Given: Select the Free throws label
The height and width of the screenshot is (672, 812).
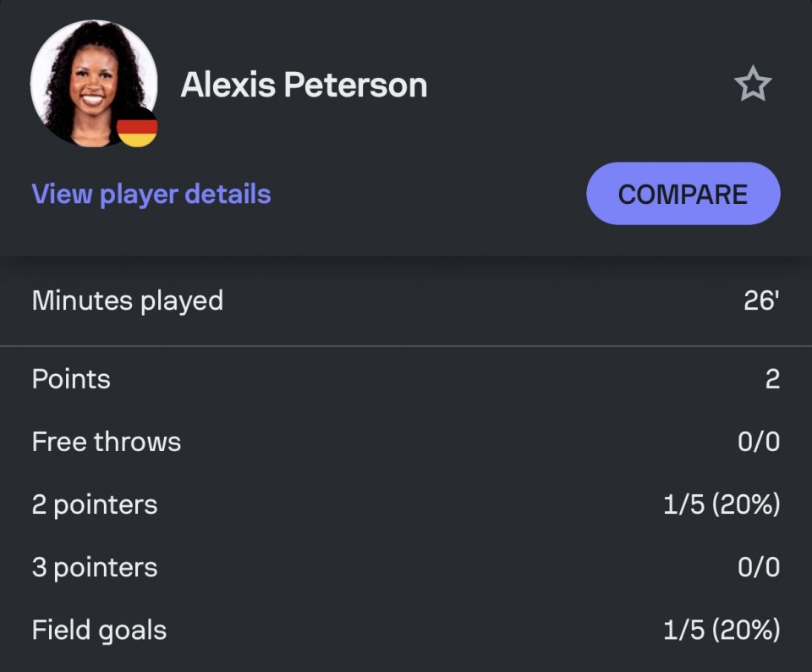Looking at the screenshot, I should point(107,442).
